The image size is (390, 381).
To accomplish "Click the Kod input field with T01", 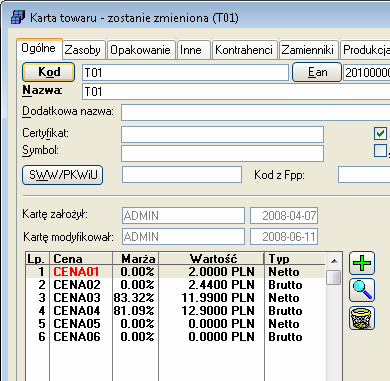I will click(x=185, y=73).
